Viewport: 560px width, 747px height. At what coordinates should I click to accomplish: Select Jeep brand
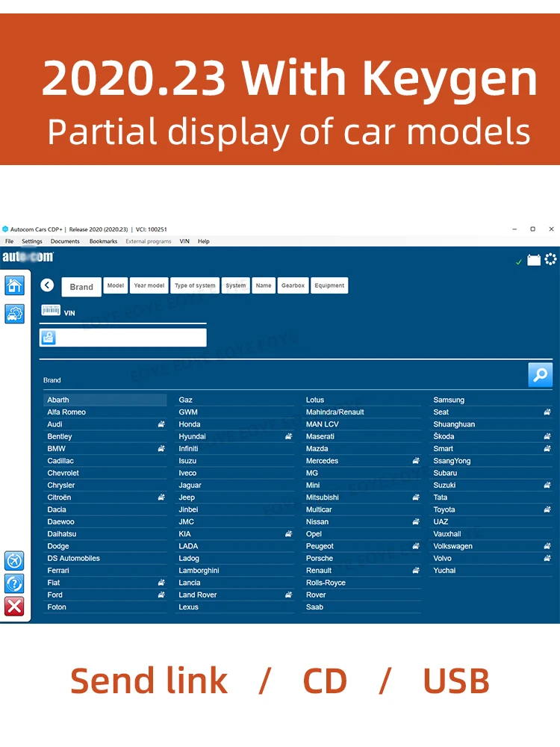234,498
